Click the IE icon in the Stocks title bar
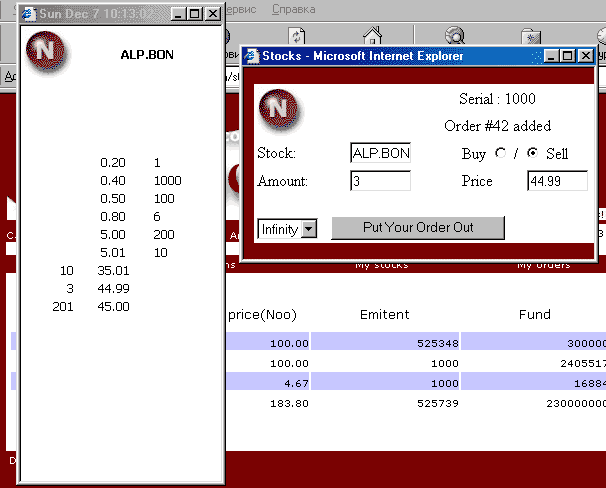The height and width of the screenshot is (488, 606). pos(252,56)
